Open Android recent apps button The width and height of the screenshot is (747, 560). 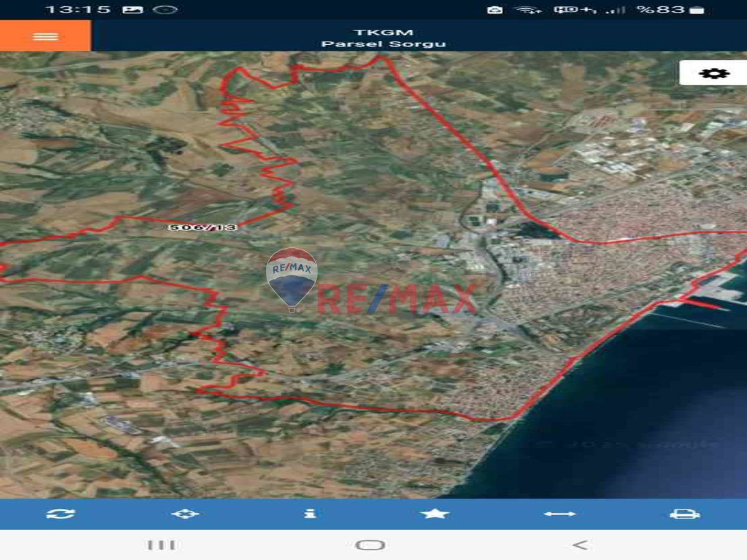(161, 545)
